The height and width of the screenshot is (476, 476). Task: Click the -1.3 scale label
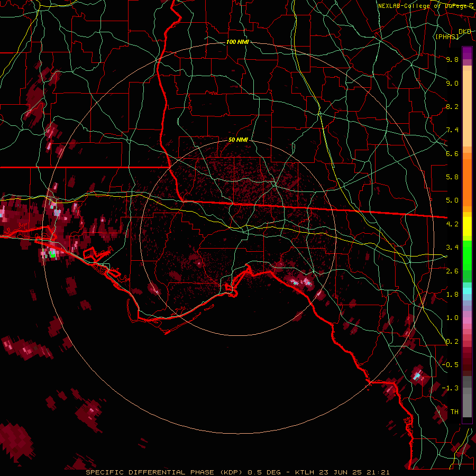450,388
